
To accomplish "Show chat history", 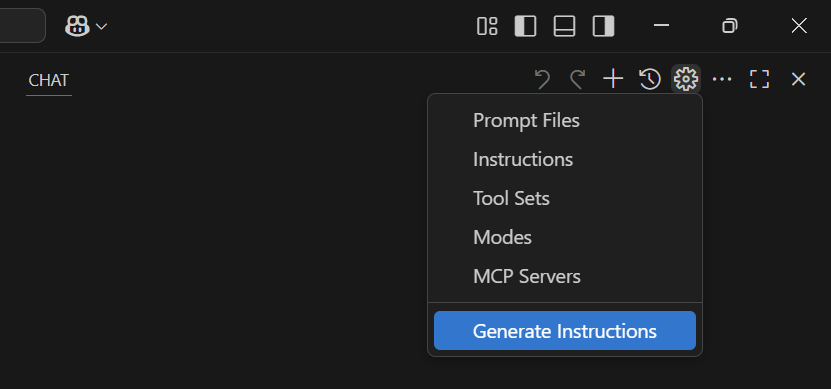I will (x=650, y=79).
